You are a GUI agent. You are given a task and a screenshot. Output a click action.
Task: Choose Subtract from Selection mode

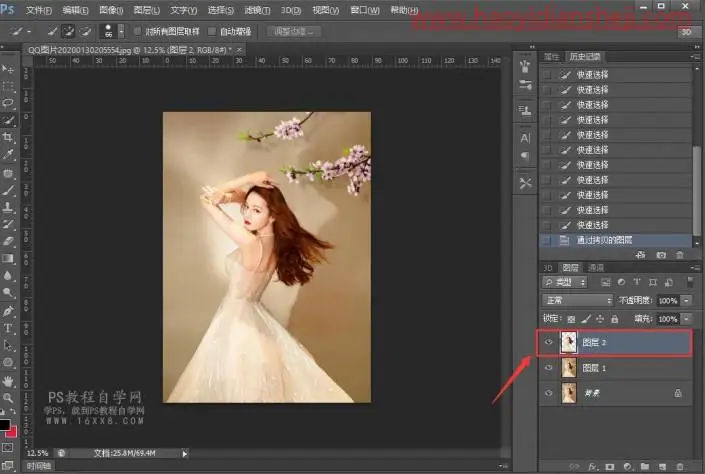pyautogui.click(x=85, y=31)
